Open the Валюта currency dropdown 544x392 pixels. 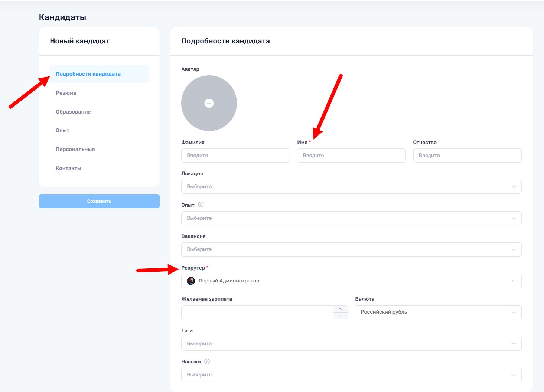click(x=438, y=312)
